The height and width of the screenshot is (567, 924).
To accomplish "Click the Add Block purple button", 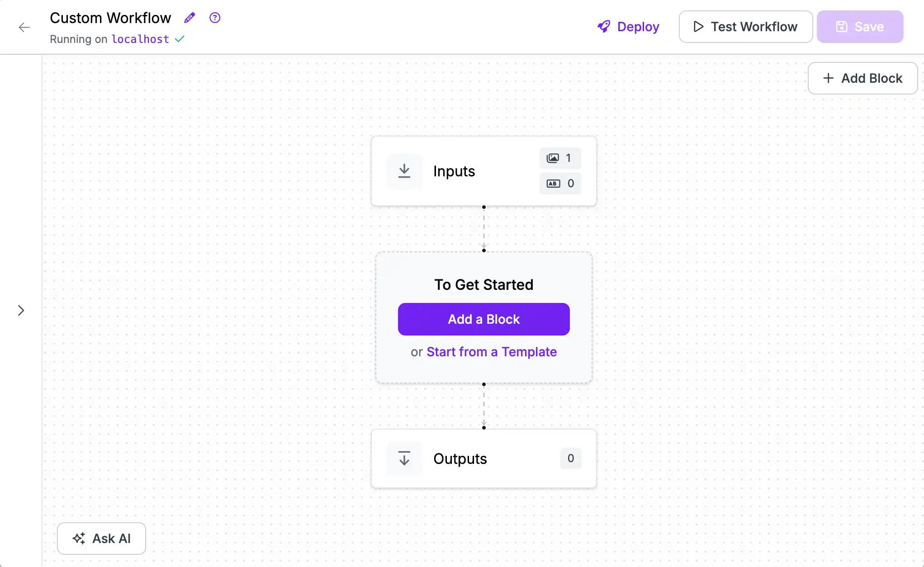I will pos(484,320).
